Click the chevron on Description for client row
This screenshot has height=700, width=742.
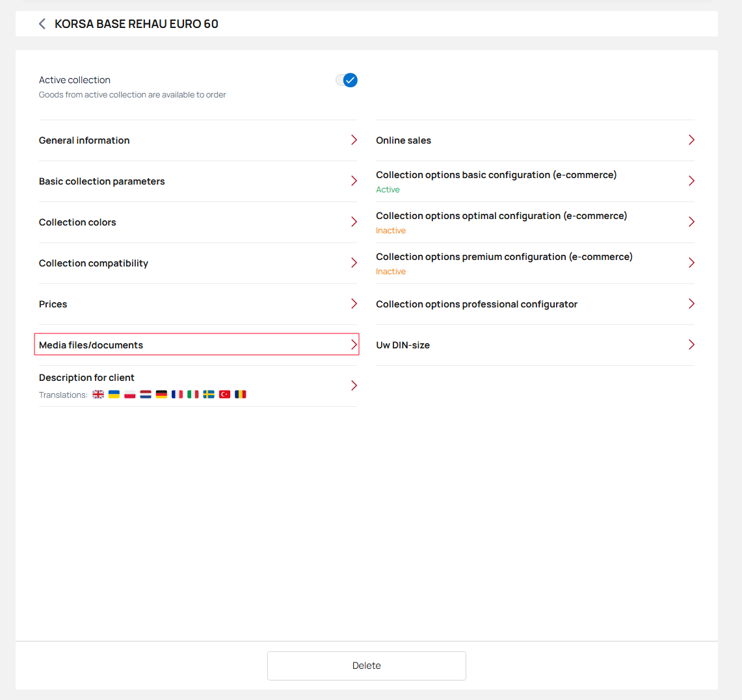pos(354,385)
